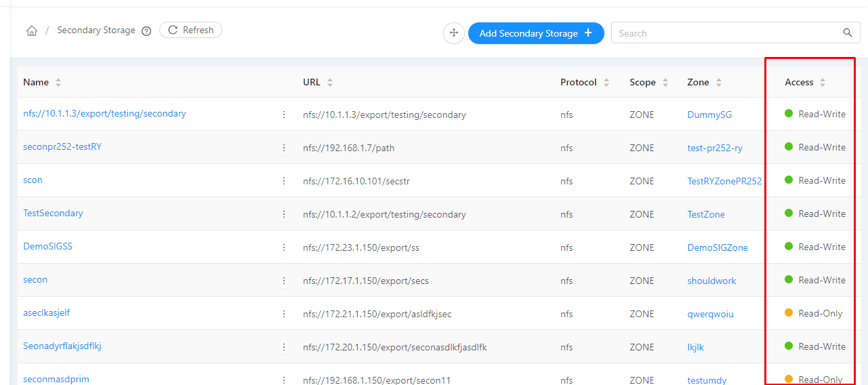Image resolution: width=868 pixels, height=385 pixels.
Task: Open three-dot menu for seconmasdprim row
Action: tap(284, 380)
